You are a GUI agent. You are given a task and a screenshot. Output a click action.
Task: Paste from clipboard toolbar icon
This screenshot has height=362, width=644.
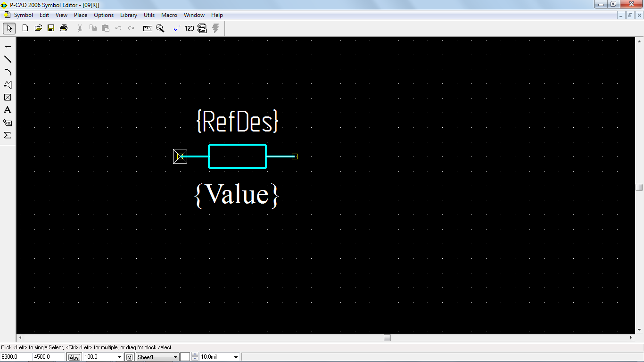[x=106, y=28]
